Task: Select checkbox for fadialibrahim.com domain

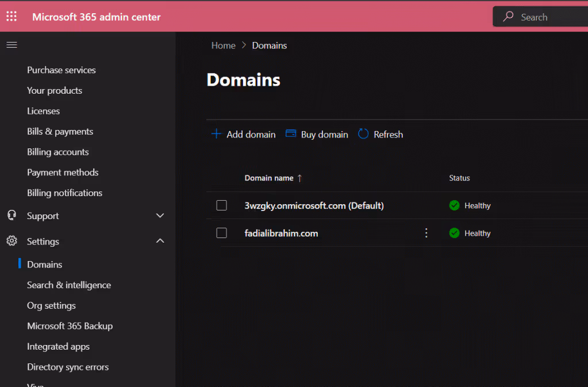Action: pos(222,233)
